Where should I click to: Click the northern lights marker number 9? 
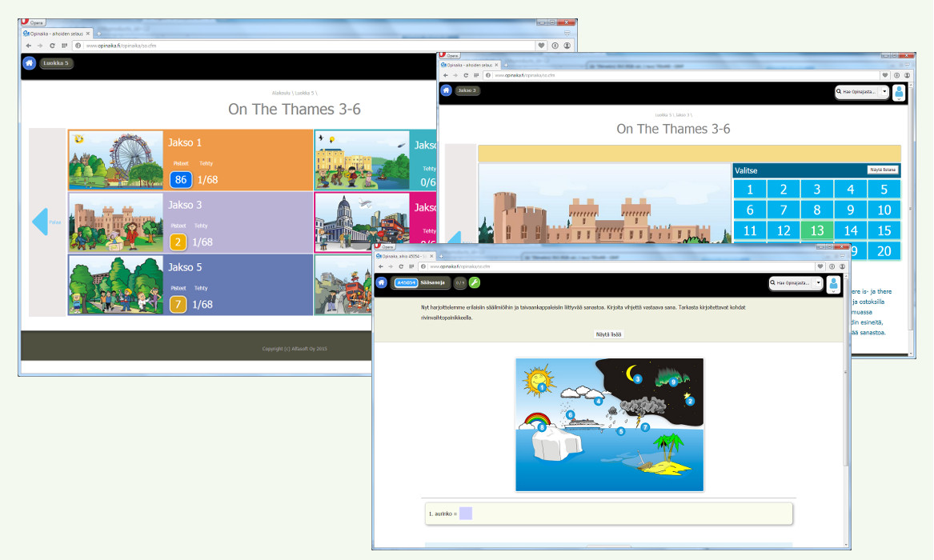tap(673, 382)
